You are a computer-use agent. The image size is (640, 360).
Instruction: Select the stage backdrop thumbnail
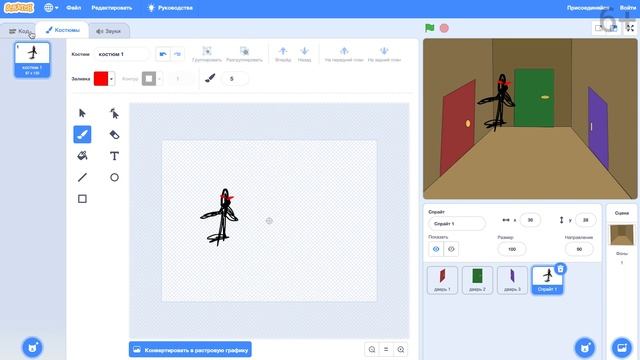pyautogui.click(x=622, y=235)
